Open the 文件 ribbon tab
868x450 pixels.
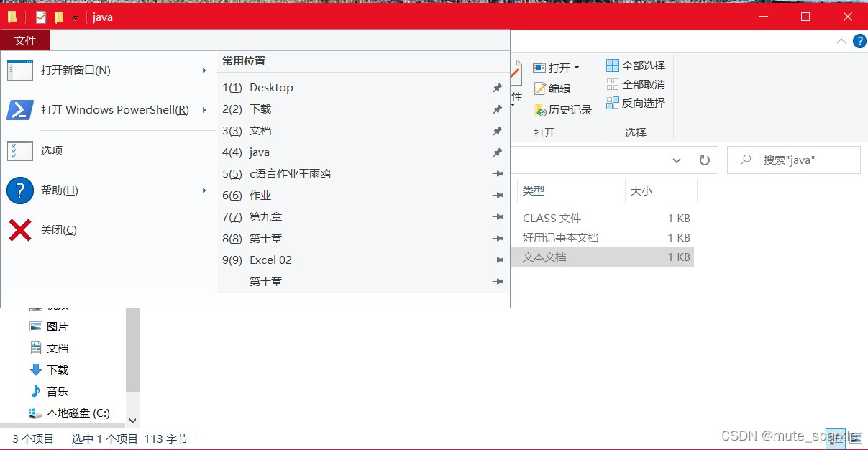[x=25, y=41]
